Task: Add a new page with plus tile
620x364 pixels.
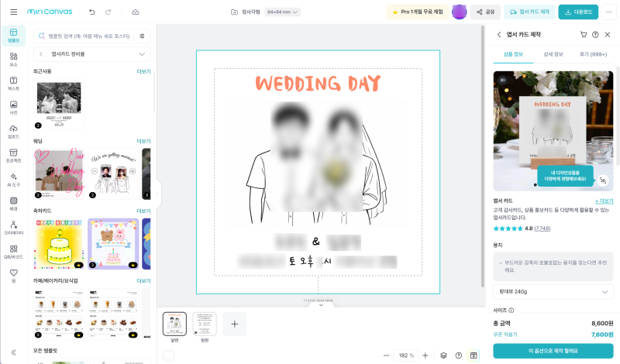Action: point(235,324)
